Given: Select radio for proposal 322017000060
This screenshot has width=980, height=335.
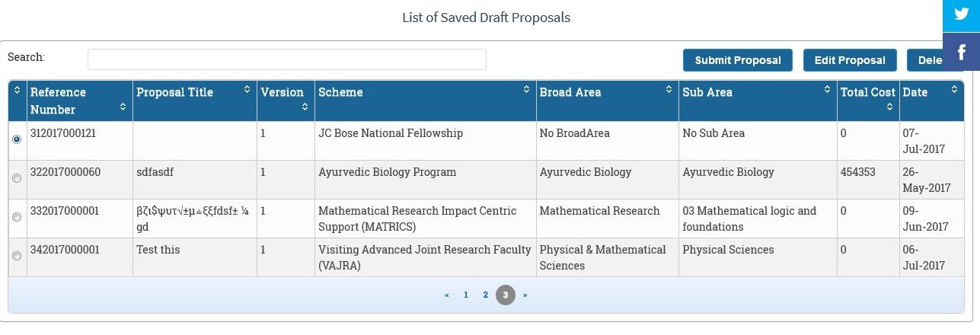Looking at the screenshot, I should (17, 178).
